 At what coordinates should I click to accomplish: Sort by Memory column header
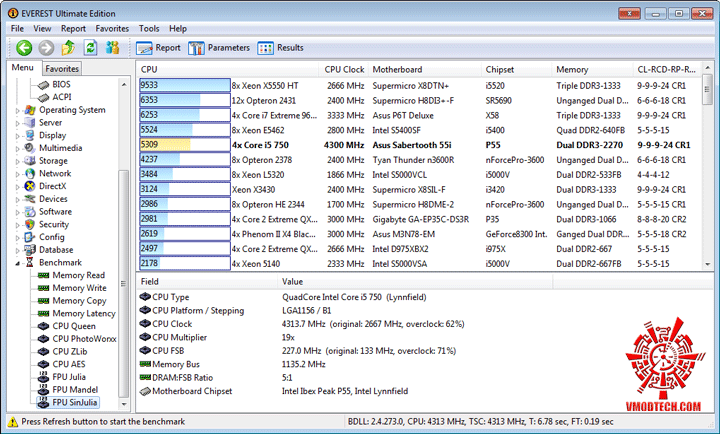[592, 70]
